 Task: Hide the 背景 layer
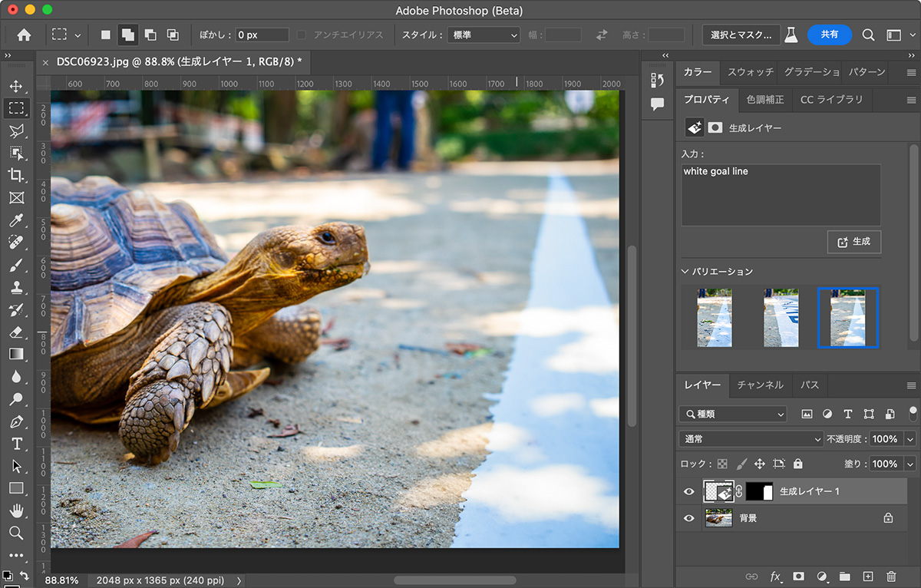pos(688,518)
